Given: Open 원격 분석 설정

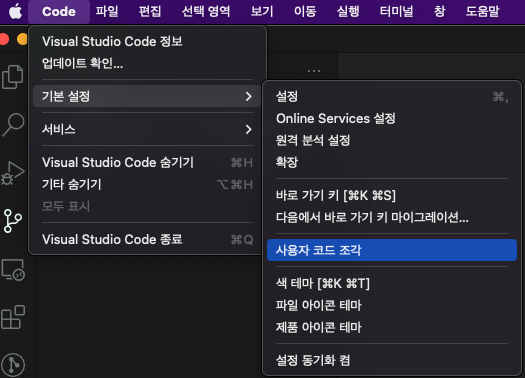Looking at the screenshot, I should pos(392,140).
